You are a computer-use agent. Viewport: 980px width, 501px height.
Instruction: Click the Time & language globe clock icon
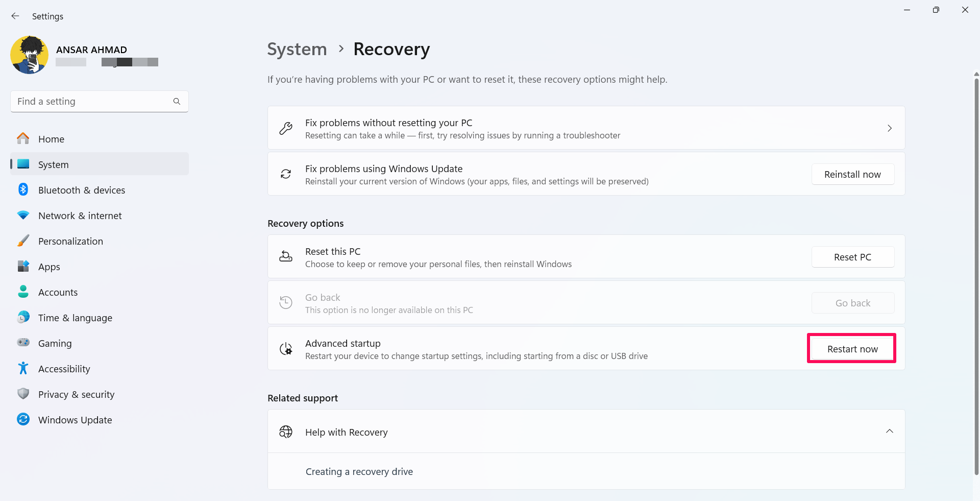click(23, 317)
